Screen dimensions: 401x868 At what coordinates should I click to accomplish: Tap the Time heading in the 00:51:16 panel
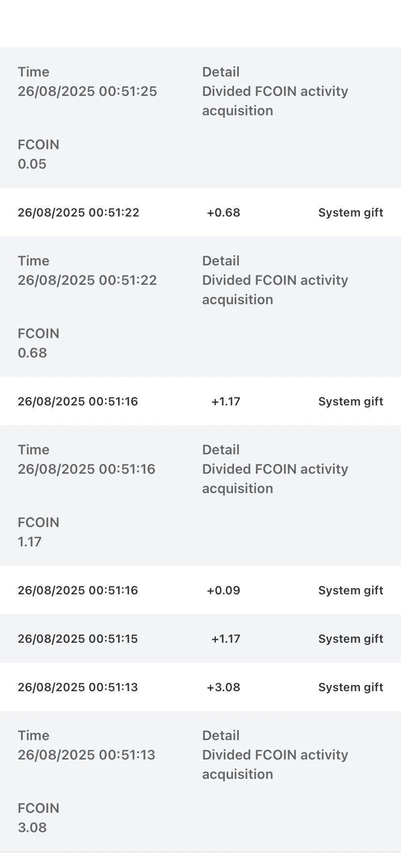(33, 449)
